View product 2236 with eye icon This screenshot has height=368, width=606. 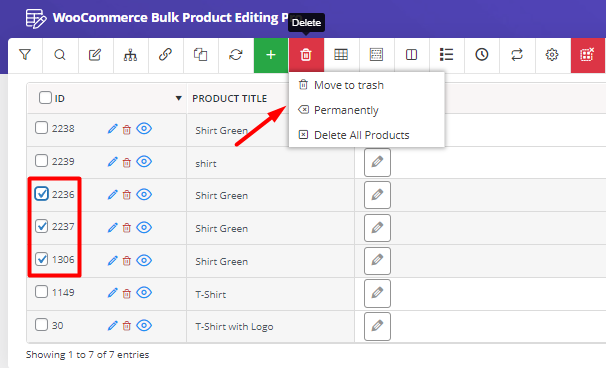144,194
